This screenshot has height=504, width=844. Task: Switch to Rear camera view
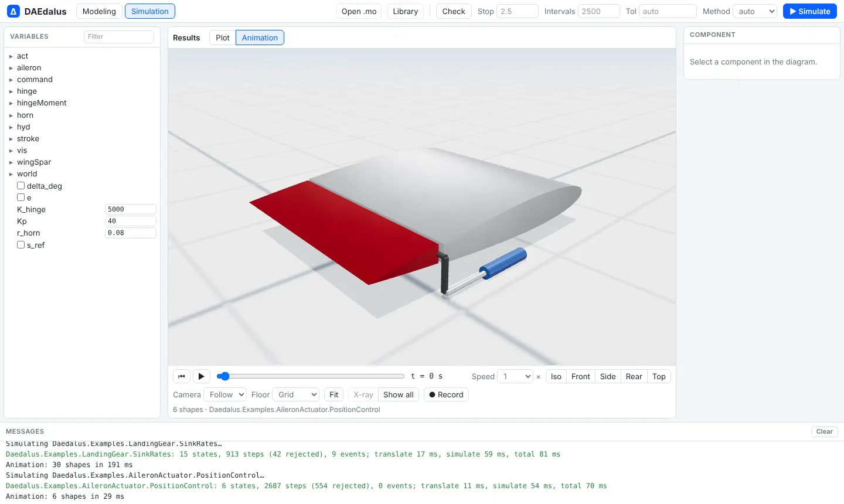[634, 376]
